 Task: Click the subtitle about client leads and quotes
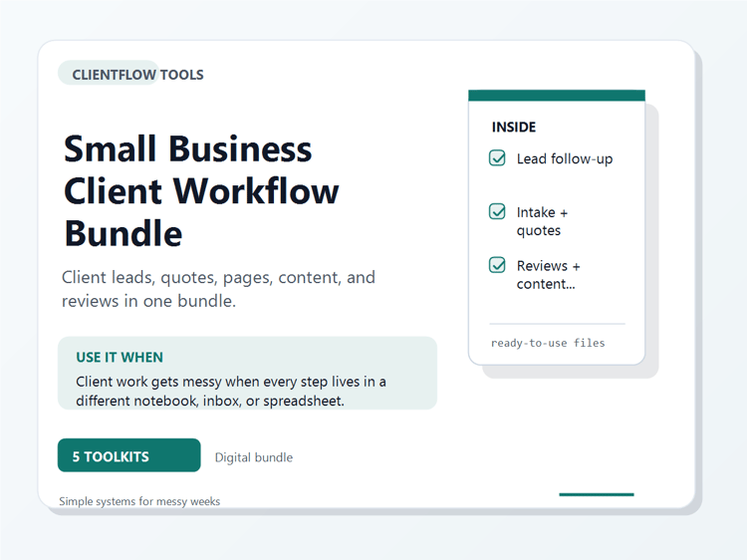pos(219,289)
